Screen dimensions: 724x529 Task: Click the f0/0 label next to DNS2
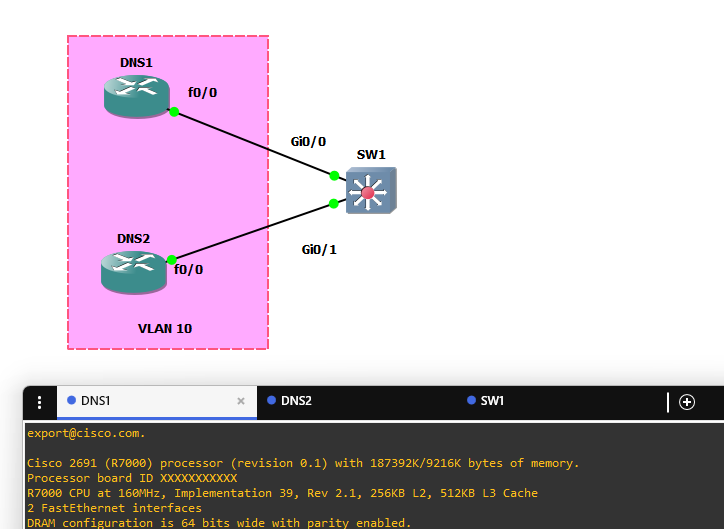point(188,270)
